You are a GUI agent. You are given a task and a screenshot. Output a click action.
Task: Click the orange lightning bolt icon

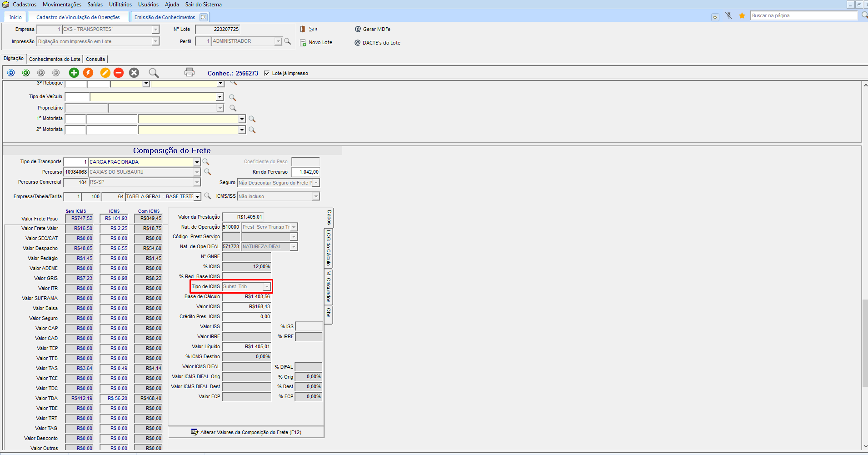(x=88, y=73)
